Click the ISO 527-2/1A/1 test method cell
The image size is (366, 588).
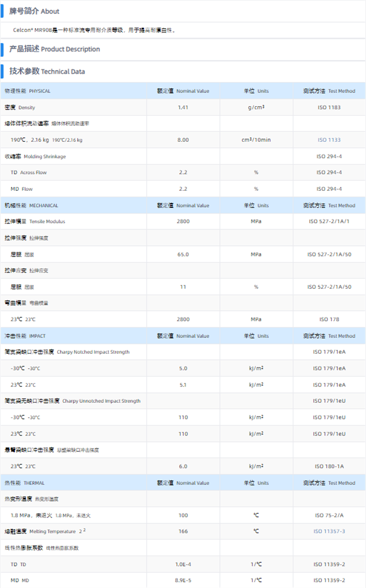tap(329, 221)
